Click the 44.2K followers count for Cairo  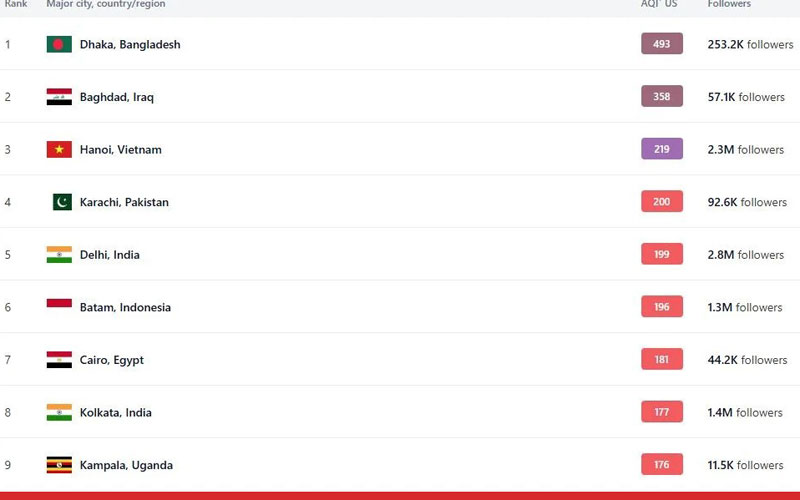pos(747,360)
